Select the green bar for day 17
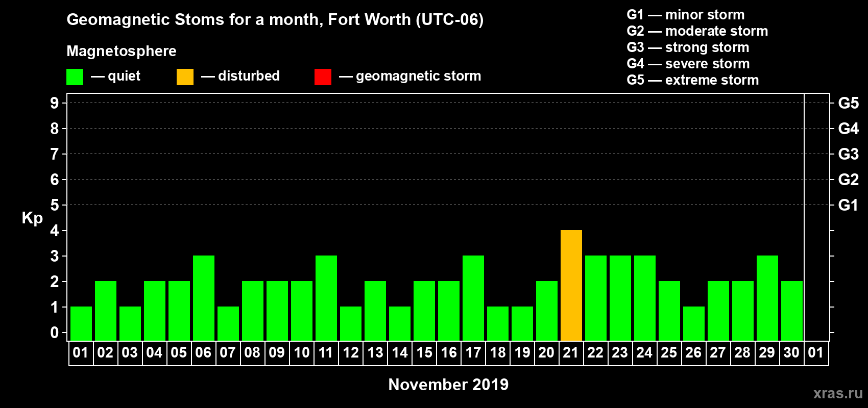The height and width of the screenshot is (408, 868). coord(473,298)
